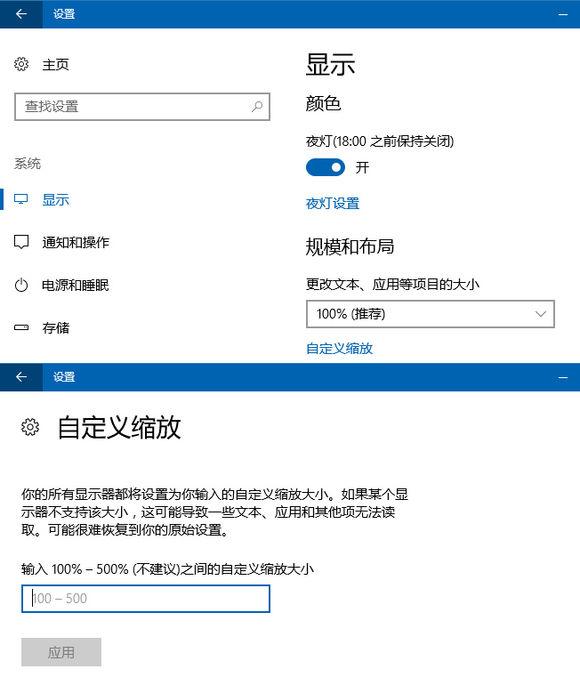The height and width of the screenshot is (677, 580).
Task: Turn off the 夜灯 night light toggle
Action: tap(325, 168)
